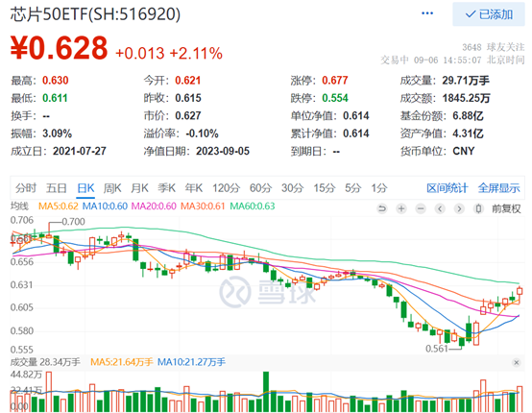
Task: Open the three-dot more options menu
Action: [x=426, y=13]
